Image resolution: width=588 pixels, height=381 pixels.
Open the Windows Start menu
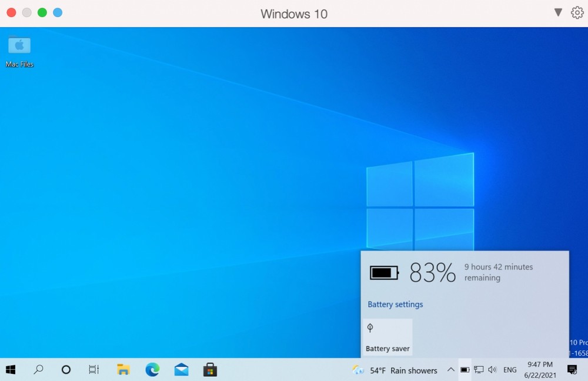11,370
